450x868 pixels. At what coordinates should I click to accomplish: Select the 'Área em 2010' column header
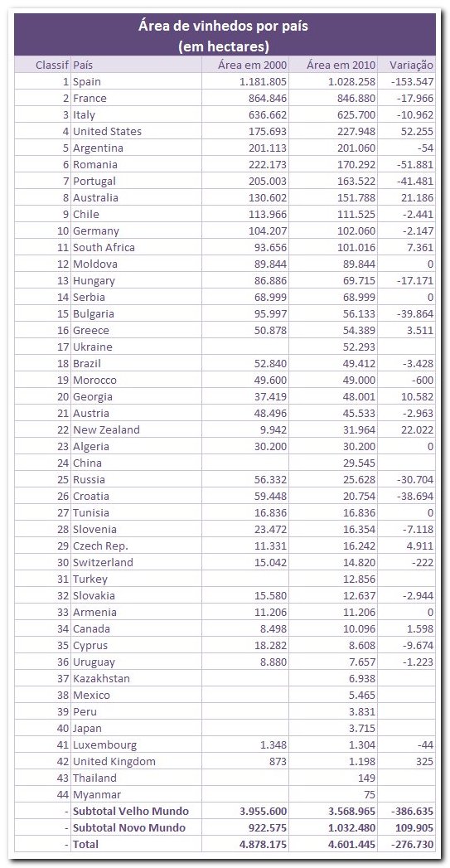click(341, 65)
